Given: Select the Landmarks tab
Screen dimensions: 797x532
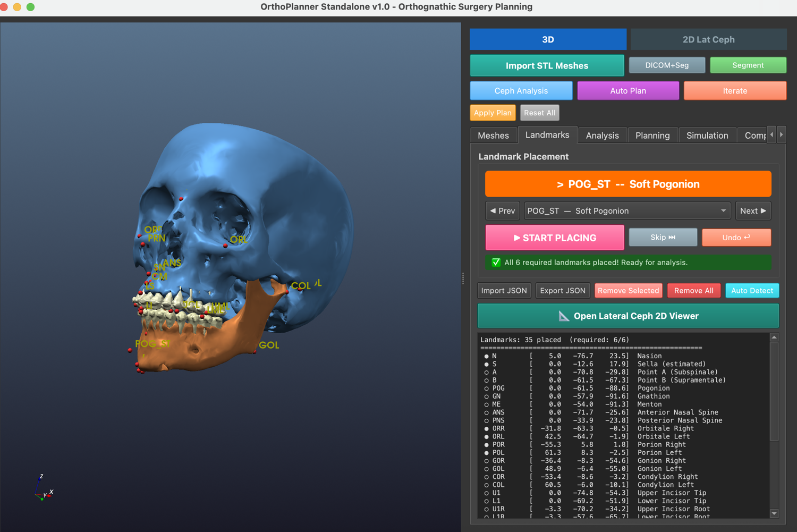Looking at the screenshot, I should (x=547, y=135).
